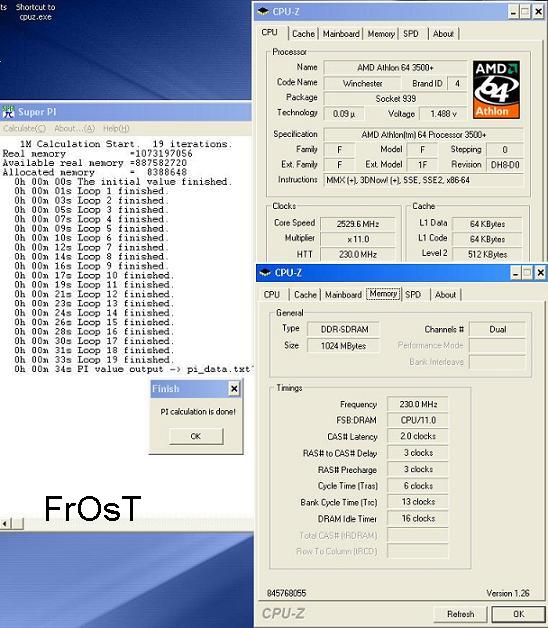Viewport: 548px width, 628px height.
Task: Click the memory Frequency value 230.0 MHz
Action: [x=417, y=405]
